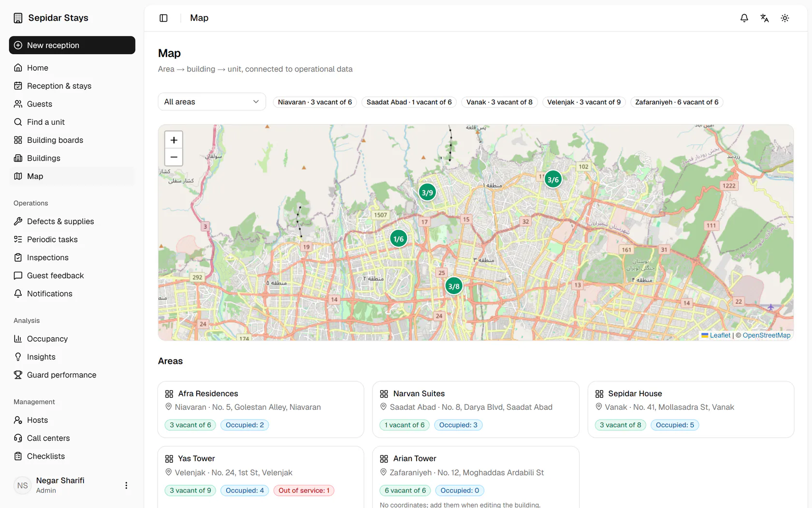The width and height of the screenshot is (812, 508).
Task: Click the 3/6 map marker
Action: (x=553, y=179)
